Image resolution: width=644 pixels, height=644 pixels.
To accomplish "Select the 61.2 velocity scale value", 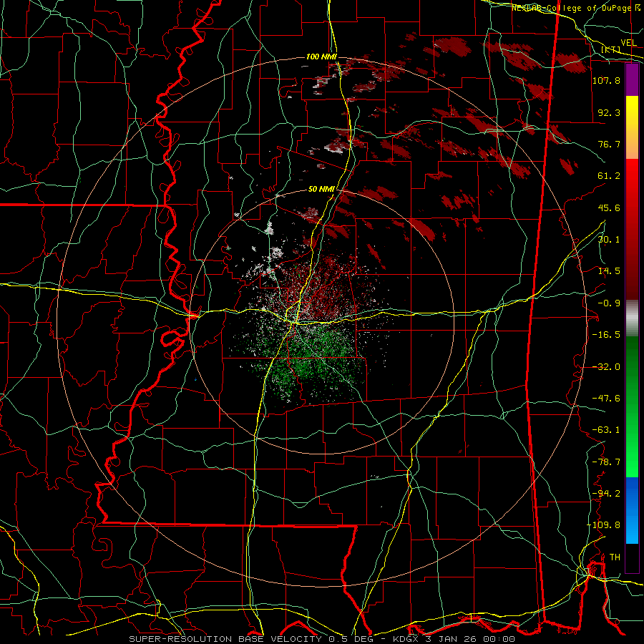I will (x=609, y=176).
